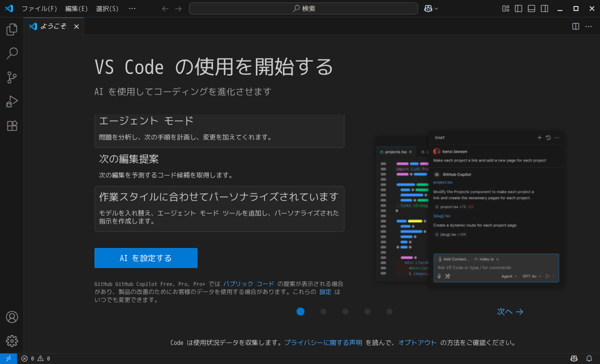
Task: Click the VS Code logo in title bar
Action: click(8, 8)
